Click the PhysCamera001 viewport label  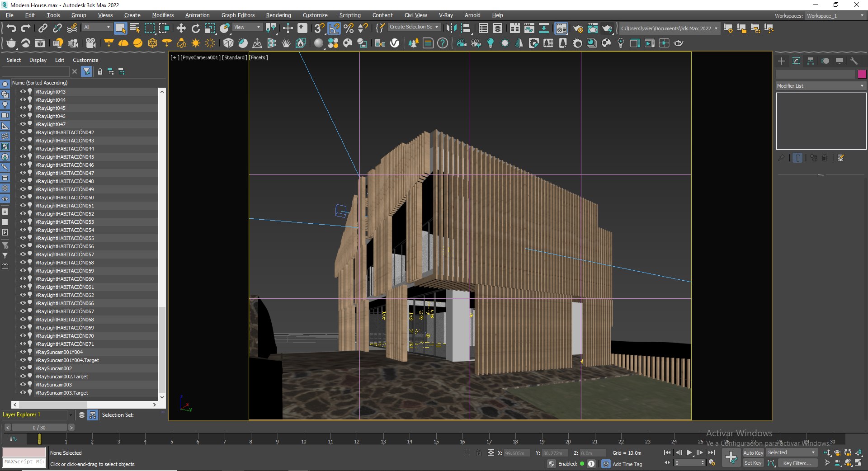click(x=201, y=57)
